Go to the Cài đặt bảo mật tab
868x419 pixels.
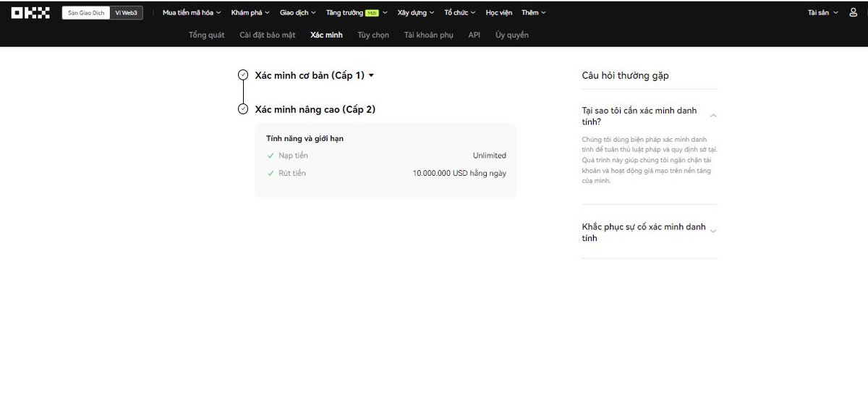[268, 35]
